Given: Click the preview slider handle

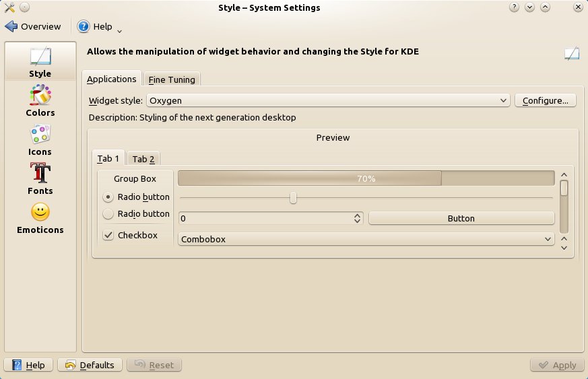Looking at the screenshot, I should (x=293, y=197).
